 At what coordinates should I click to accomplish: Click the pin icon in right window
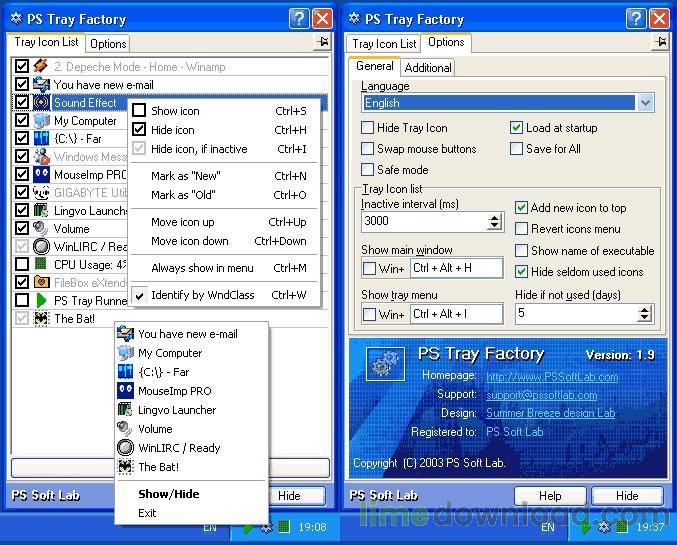coord(660,42)
